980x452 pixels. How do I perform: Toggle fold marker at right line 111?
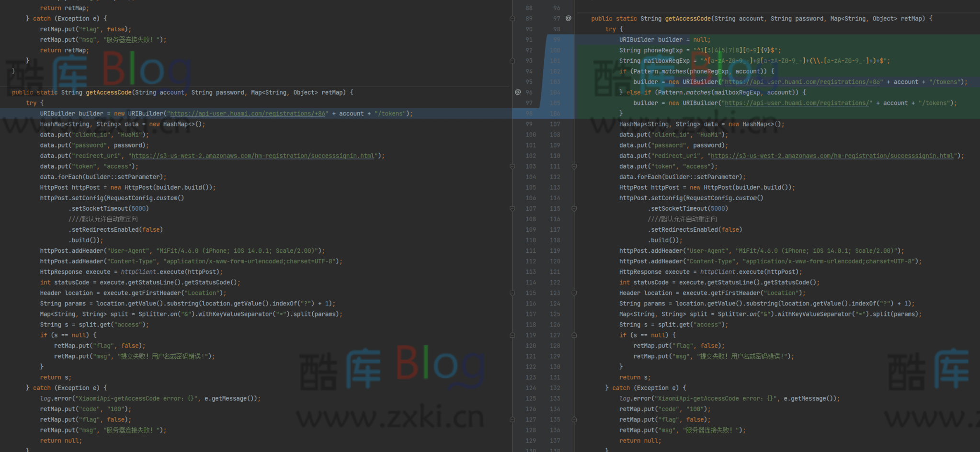pyautogui.click(x=574, y=166)
